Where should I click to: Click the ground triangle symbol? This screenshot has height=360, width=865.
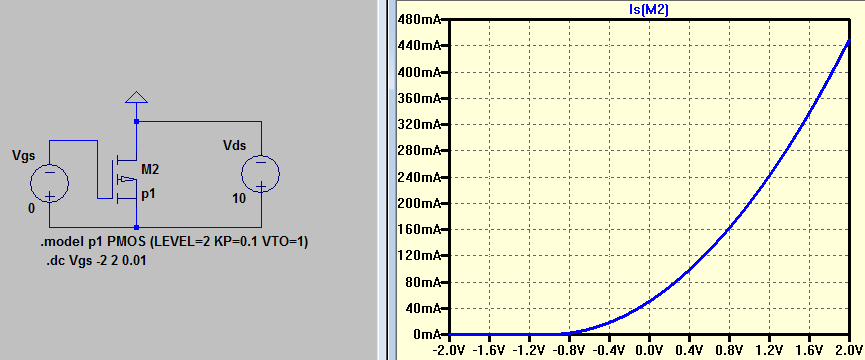point(136,97)
